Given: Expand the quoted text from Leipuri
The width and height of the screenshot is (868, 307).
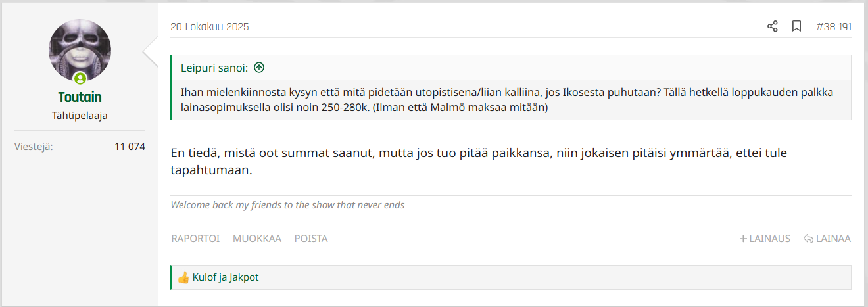Looking at the screenshot, I should click(506, 100).
